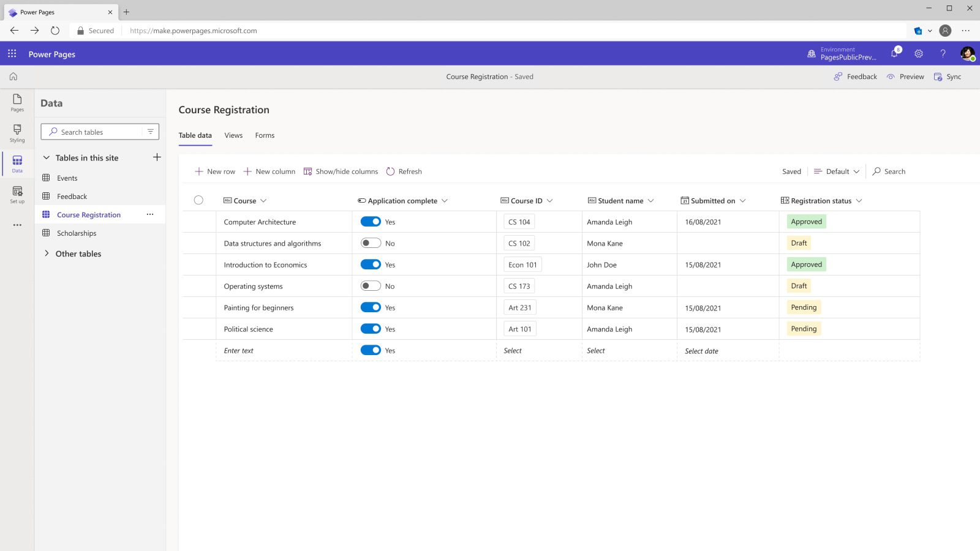Select the Styling icon in the sidebar
Viewport: 980px width, 551px height.
click(x=17, y=132)
